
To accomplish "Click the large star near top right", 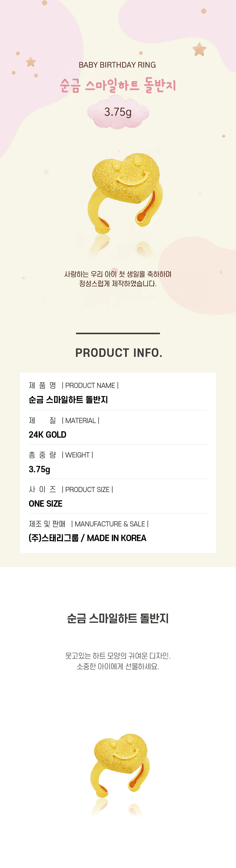I will click(x=199, y=49).
